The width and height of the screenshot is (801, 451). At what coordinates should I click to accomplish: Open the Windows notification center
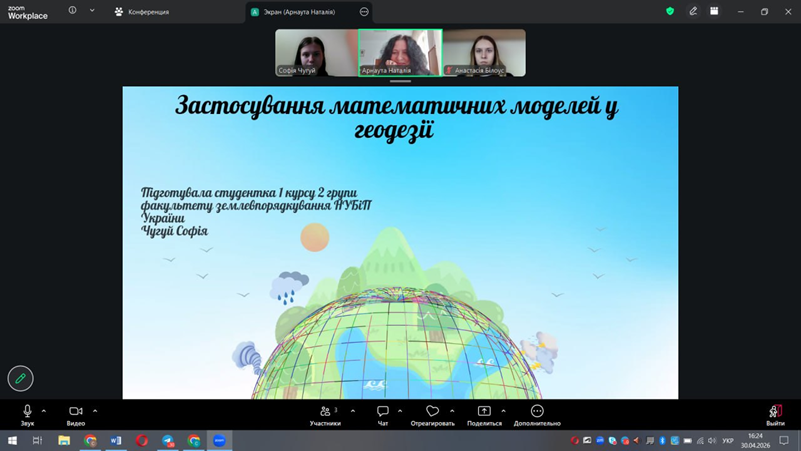point(784,440)
